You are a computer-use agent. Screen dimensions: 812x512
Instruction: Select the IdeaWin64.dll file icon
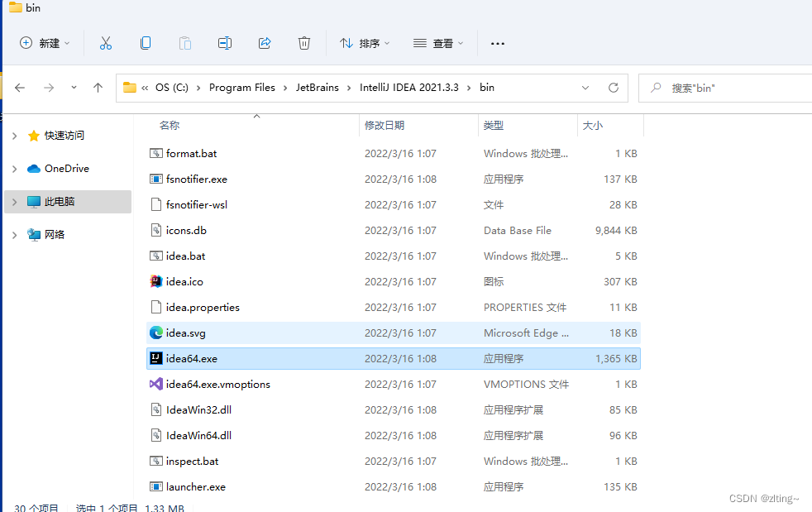pyautogui.click(x=156, y=435)
